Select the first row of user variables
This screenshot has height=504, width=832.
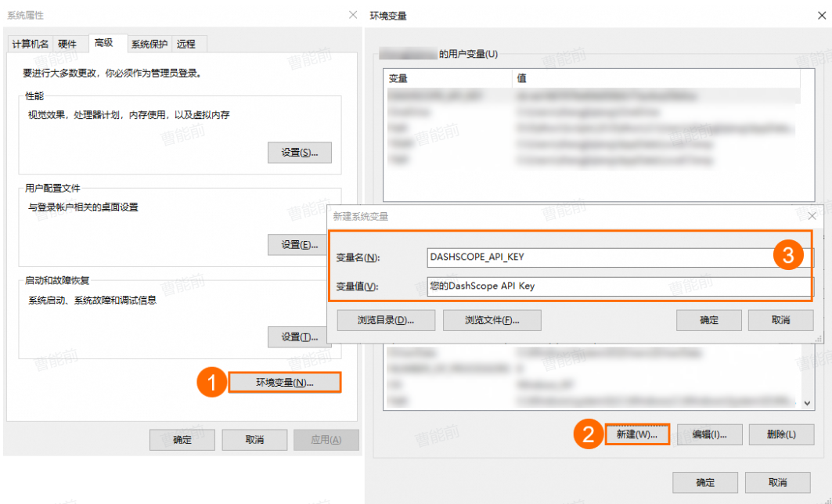click(x=592, y=96)
